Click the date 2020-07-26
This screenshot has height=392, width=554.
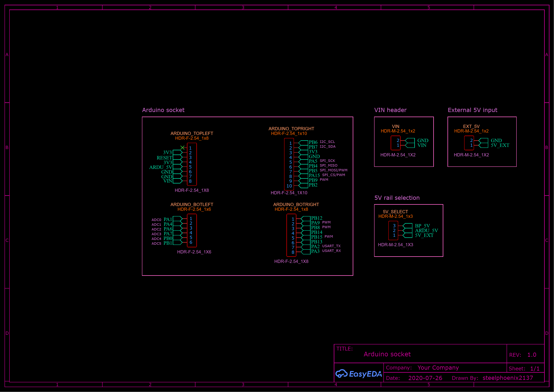click(425, 378)
